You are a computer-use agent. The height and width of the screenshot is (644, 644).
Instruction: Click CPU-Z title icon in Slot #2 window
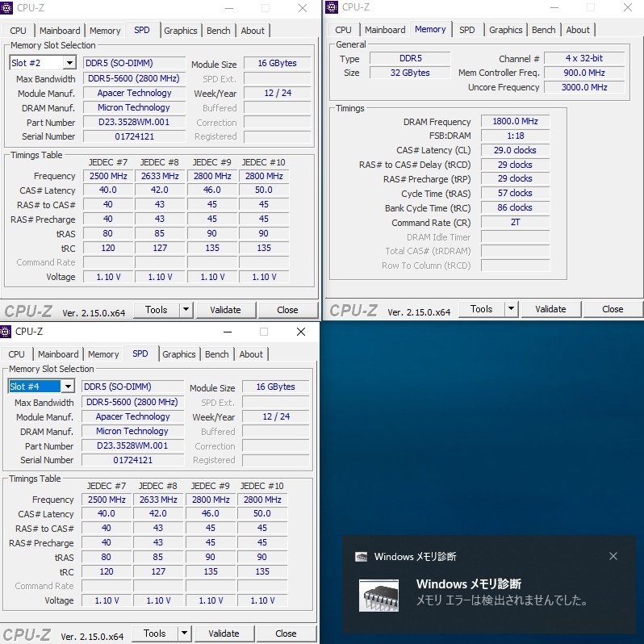point(6,7)
